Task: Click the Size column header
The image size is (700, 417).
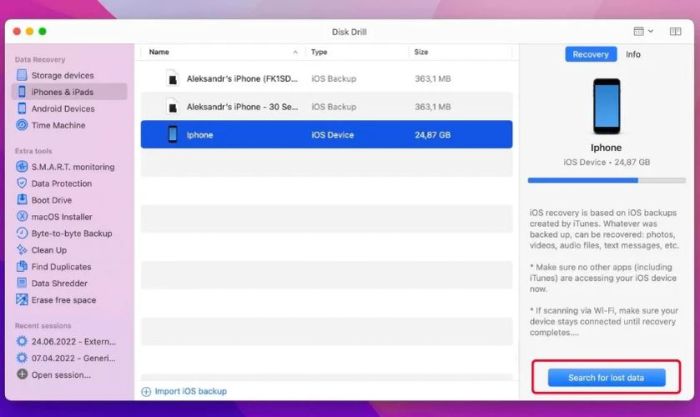Action: 421,52
